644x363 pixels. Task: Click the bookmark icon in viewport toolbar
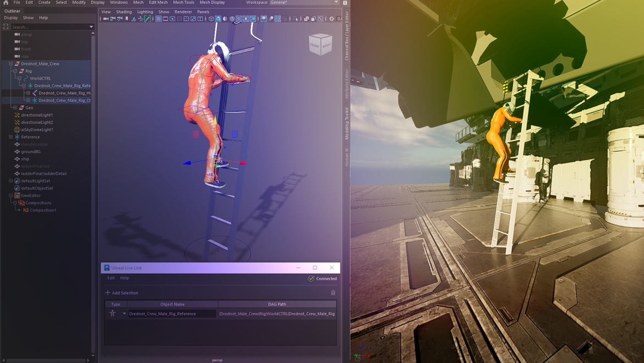click(127, 19)
